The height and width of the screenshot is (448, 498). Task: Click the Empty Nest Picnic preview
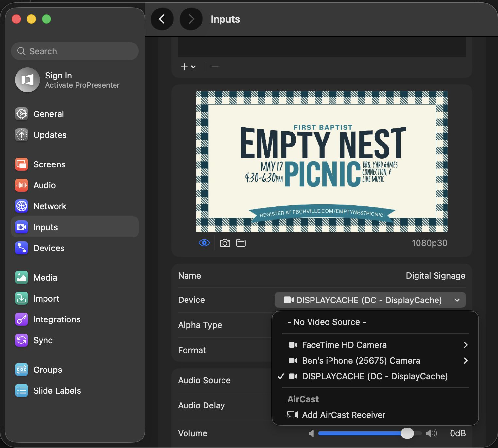pos(322,162)
